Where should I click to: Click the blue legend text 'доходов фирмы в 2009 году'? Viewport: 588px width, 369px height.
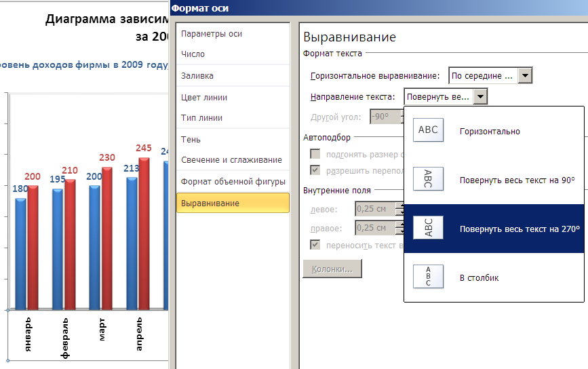pos(100,65)
